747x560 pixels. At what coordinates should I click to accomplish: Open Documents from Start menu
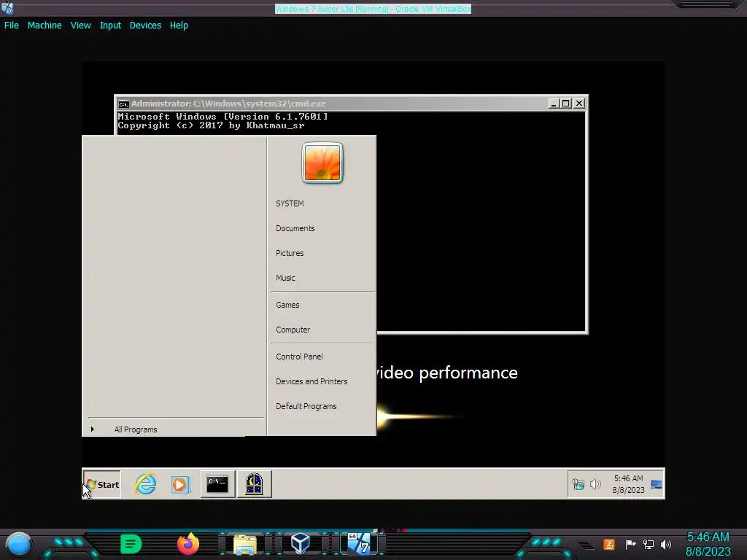pos(295,228)
